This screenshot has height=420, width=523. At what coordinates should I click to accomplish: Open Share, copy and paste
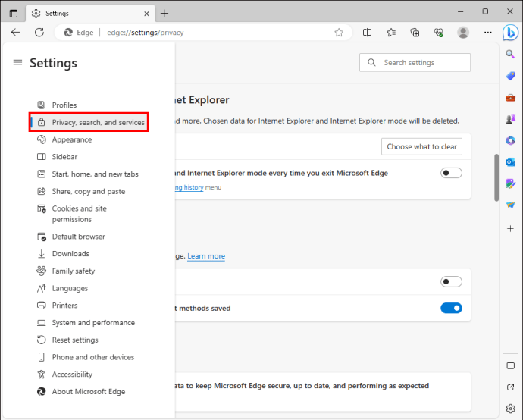click(x=89, y=192)
